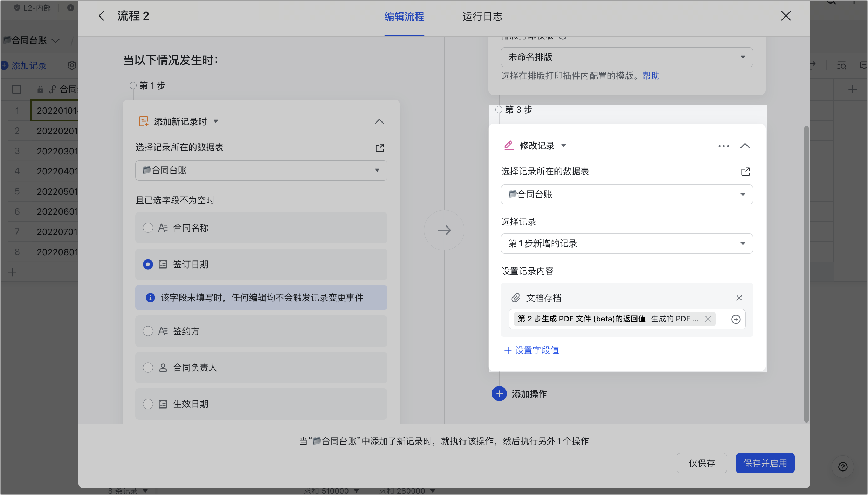This screenshot has width=868, height=495.
Task: Click the 修改记录 pencil icon
Action: (509, 145)
